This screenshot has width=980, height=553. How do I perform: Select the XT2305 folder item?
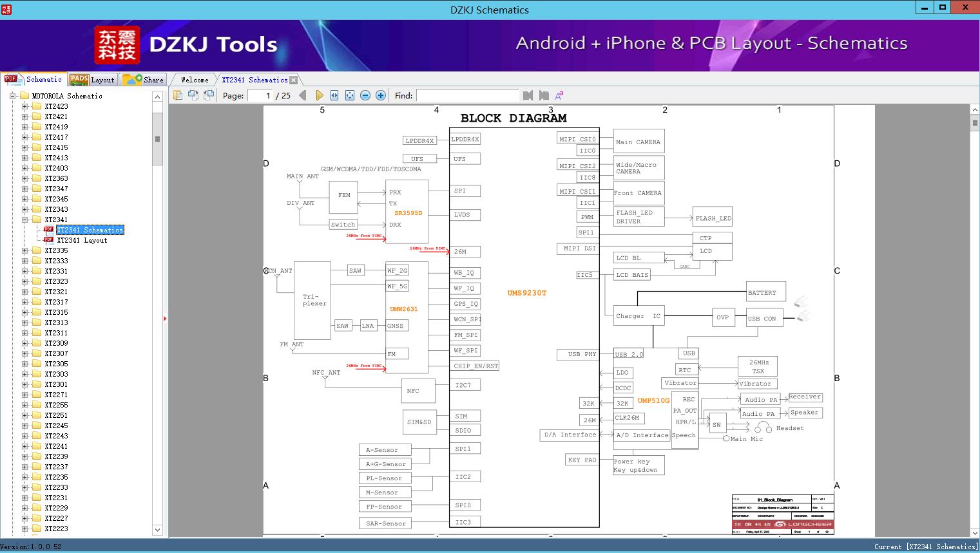point(56,364)
